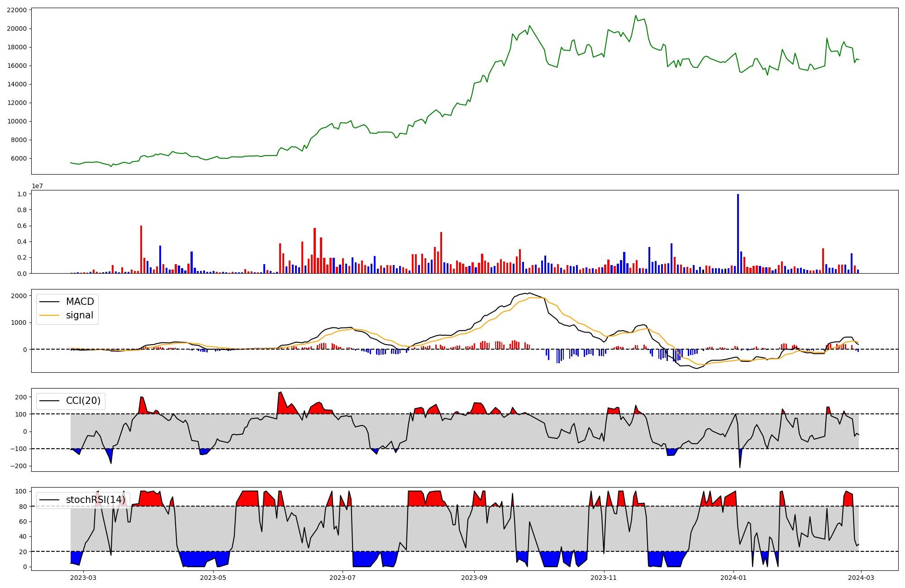The height and width of the screenshot is (588, 905).
Task: Click the black MACD legend line swatch
Action: click(x=49, y=302)
